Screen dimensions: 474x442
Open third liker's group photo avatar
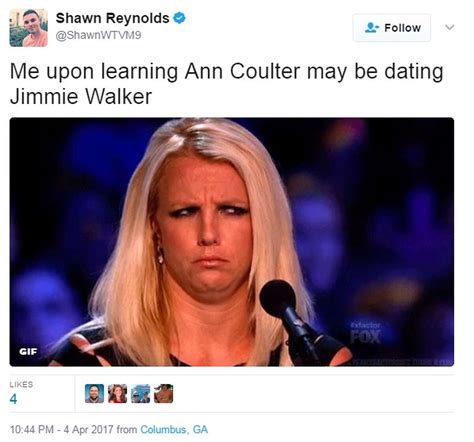point(140,393)
